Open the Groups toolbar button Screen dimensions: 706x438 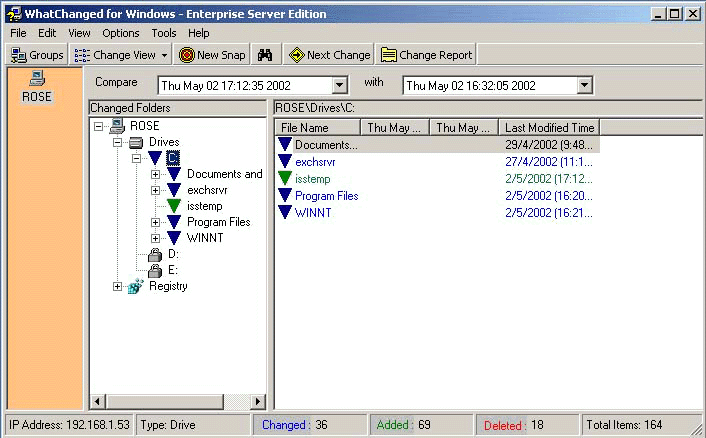pos(37,55)
